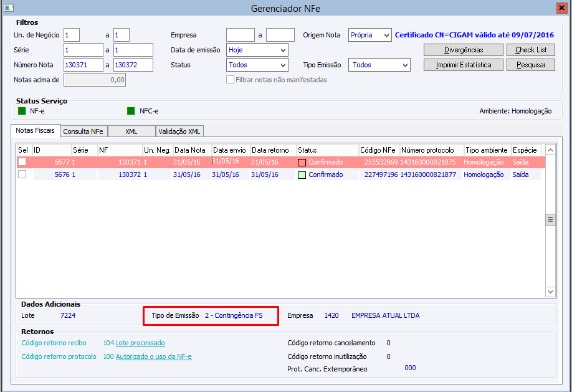
Task: Click the scroll down arrow in the notes grid
Action: pyautogui.click(x=550, y=292)
